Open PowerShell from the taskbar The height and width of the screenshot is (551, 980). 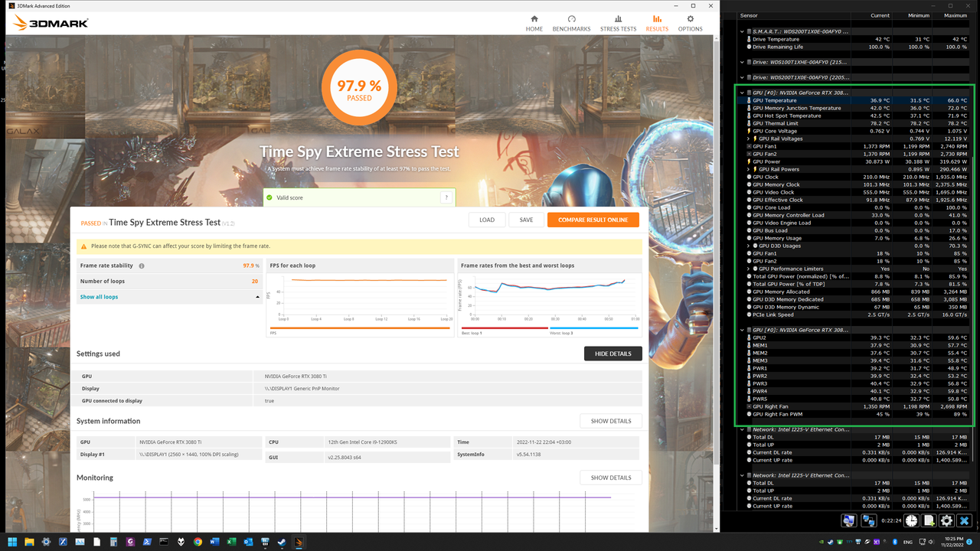tap(147, 542)
